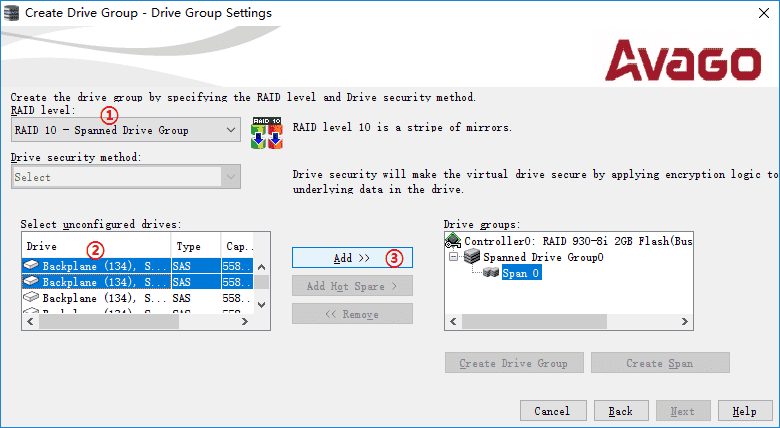
Task: Close the Create Drive Group dialog
Action: 764,13
